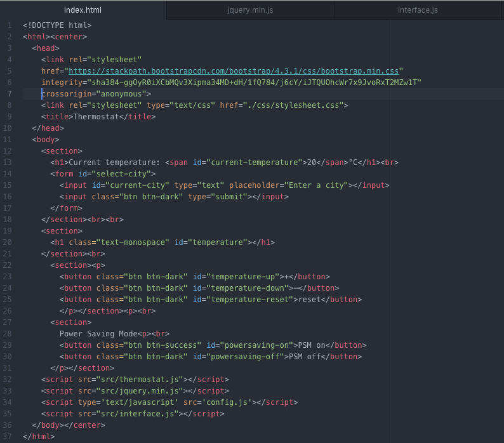Image resolution: width=504 pixels, height=443 pixels.
Task: Open the interface.js tab
Action: (x=418, y=10)
